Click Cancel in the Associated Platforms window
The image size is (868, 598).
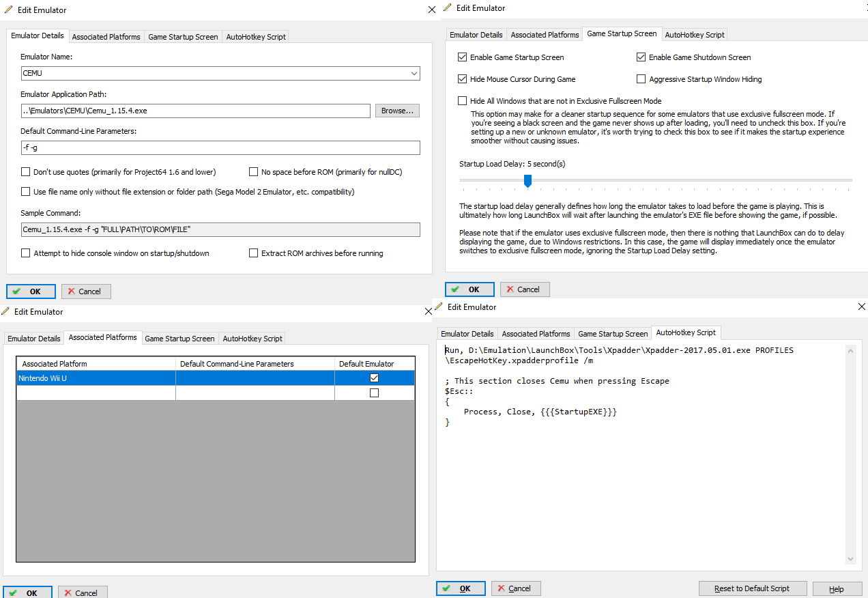point(83,593)
